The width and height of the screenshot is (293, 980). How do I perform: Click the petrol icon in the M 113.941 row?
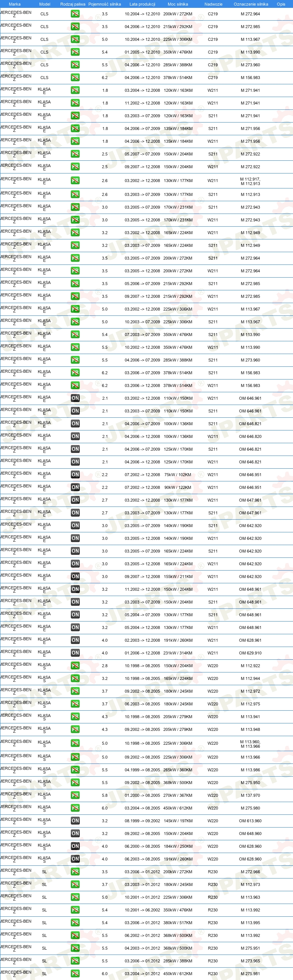click(x=75, y=717)
